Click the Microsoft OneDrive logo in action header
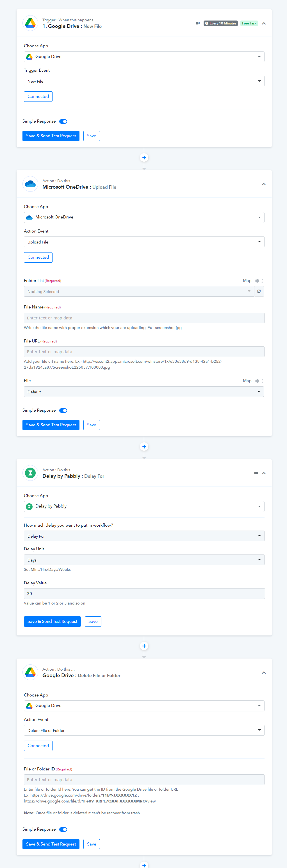This screenshot has height=868, width=287. pyautogui.click(x=30, y=184)
